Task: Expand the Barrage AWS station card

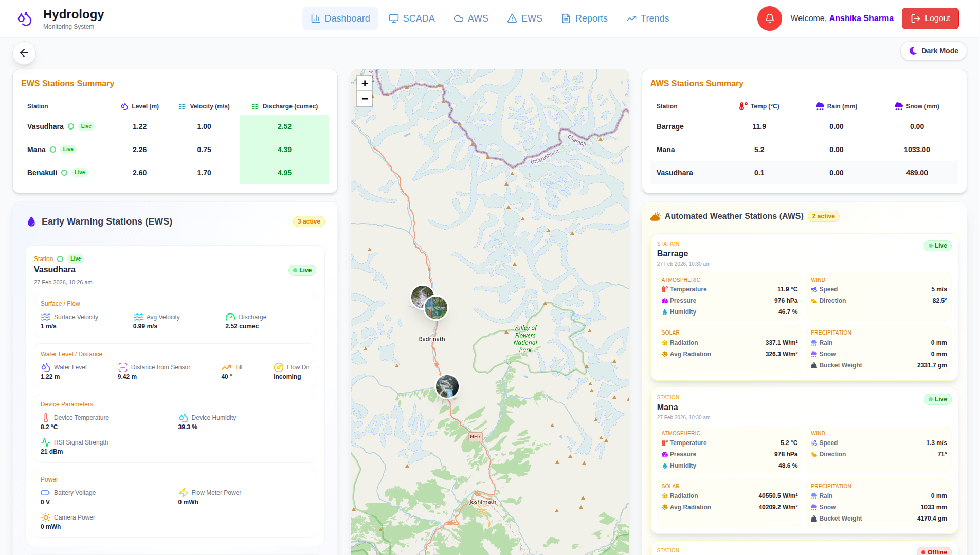Action: 672,253
